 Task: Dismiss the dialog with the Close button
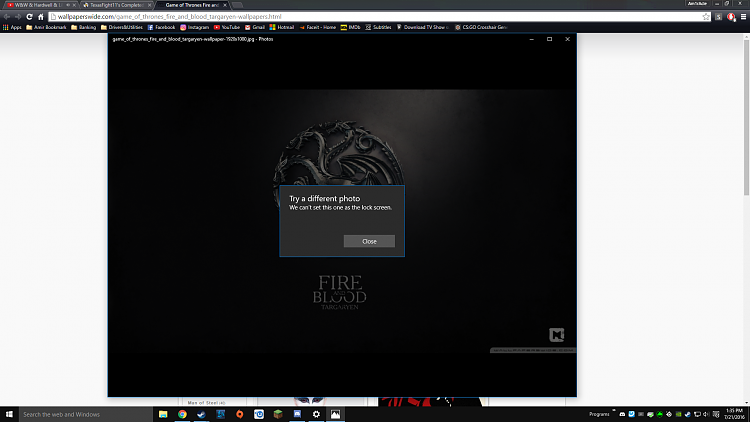click(369, 241)
